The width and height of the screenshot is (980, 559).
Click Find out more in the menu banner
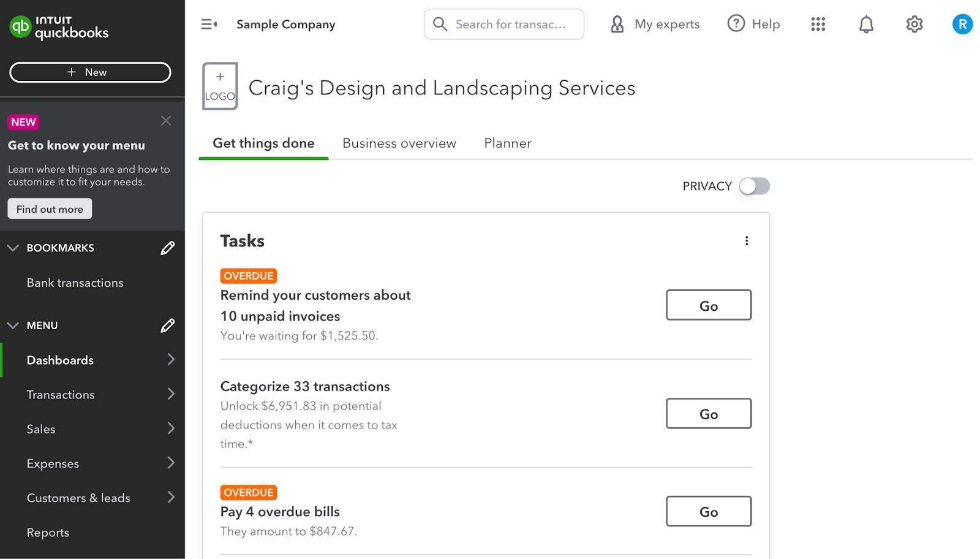click(49, 208)
